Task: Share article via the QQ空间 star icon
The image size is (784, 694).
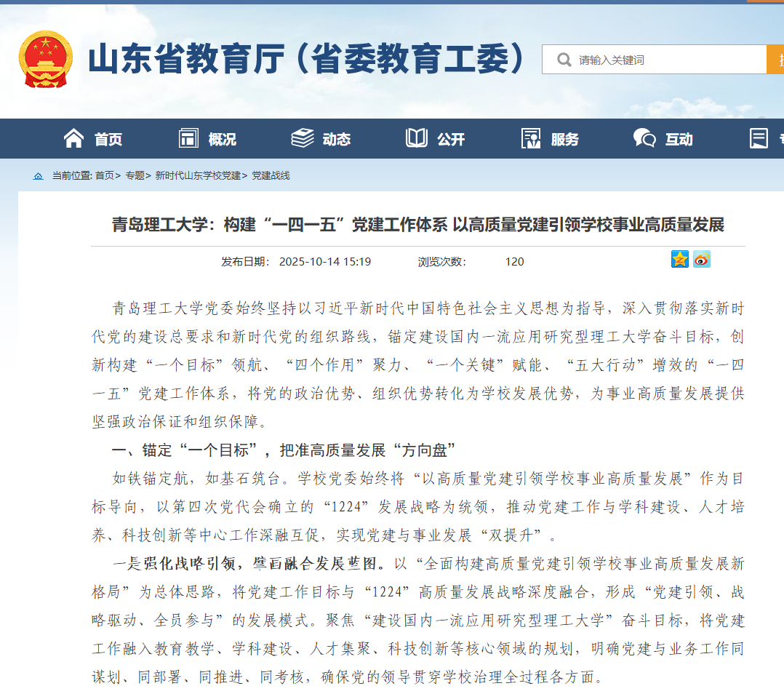Action: pyautogui.click(x=679, y=259)
